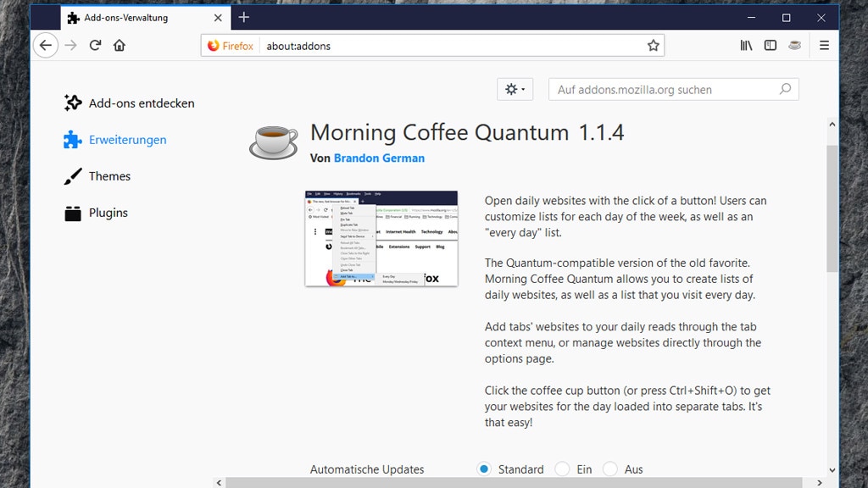Click the Plugins block icon
This screenshot has height=488, width=868.
[73, 213]
